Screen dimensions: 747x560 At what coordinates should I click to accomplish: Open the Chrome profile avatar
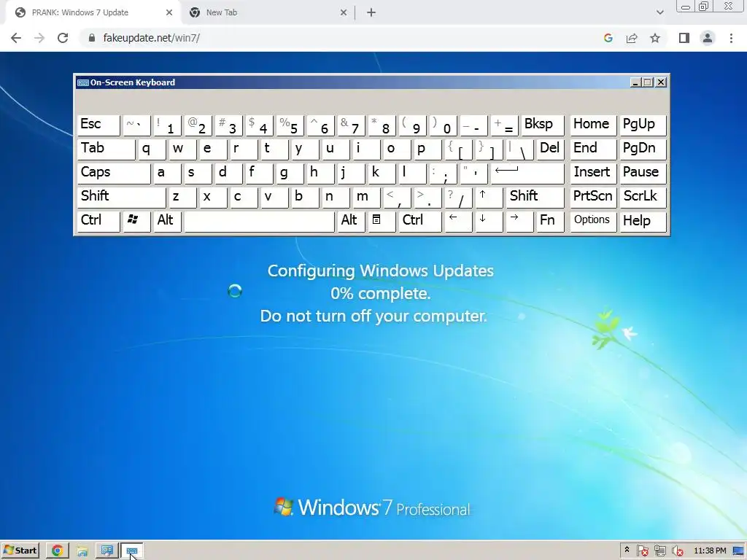[708, 38]
